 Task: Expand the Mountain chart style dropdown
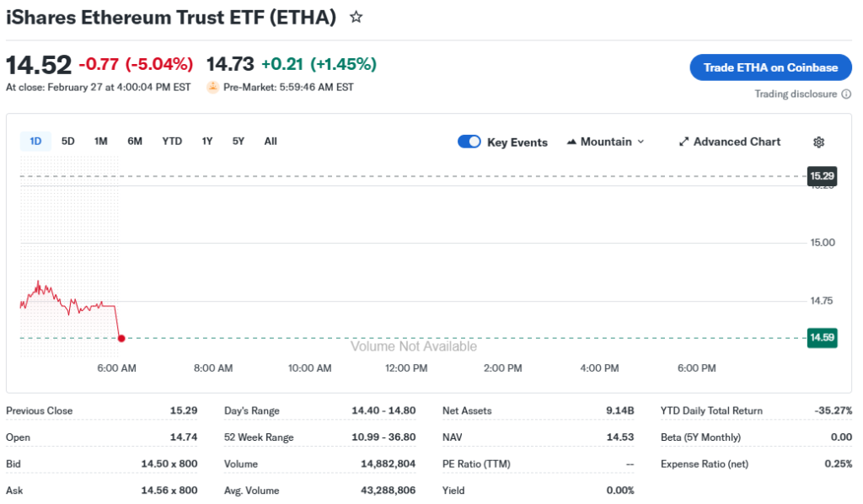click(x=641, y=142)
